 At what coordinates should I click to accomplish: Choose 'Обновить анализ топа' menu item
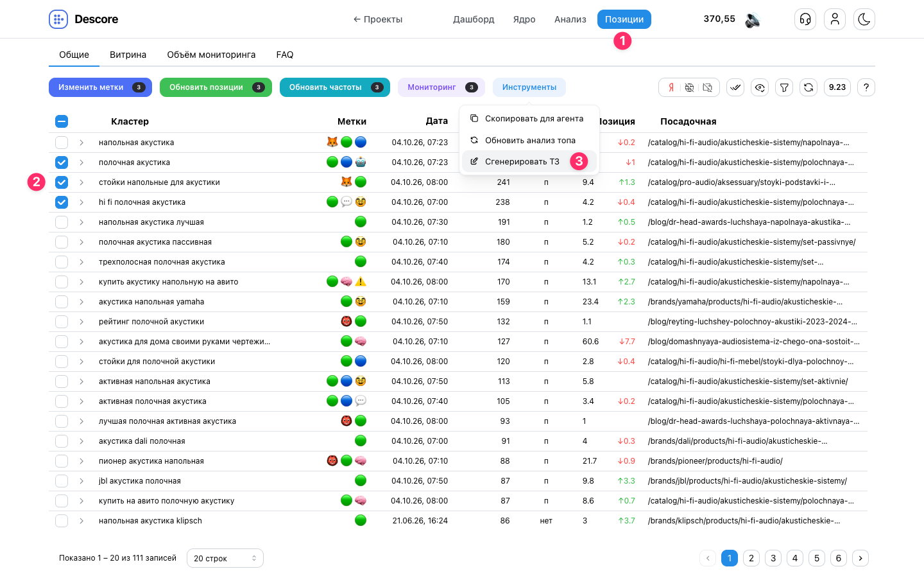click(x=529, y=141)
